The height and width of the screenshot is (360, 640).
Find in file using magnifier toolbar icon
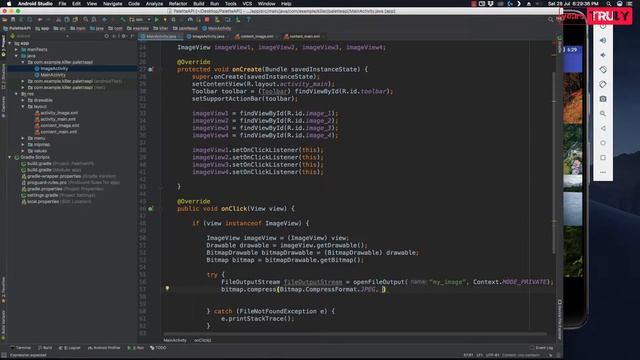(x=86, y=20)
